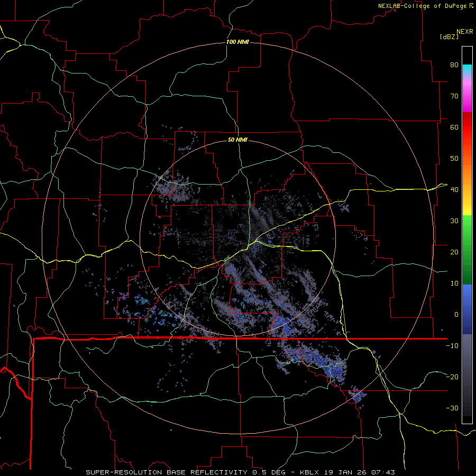Click the 60 value on the dBZ scale
The image size is (476, 476).
coord(454,127)
